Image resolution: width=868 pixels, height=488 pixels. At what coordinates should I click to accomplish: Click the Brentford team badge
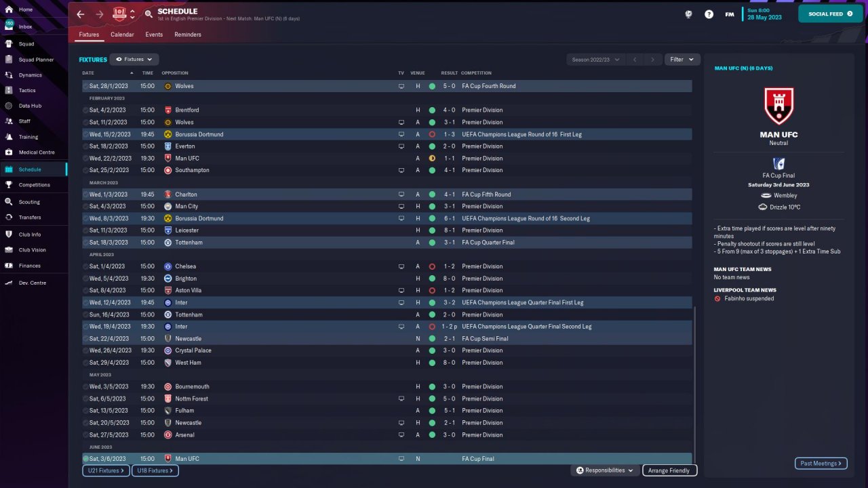[x=168, y=110]
